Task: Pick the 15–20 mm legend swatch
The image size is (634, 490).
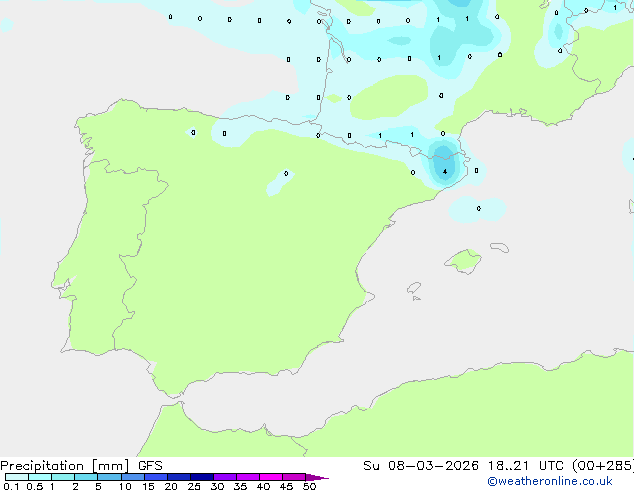Action: pos(156,477)
